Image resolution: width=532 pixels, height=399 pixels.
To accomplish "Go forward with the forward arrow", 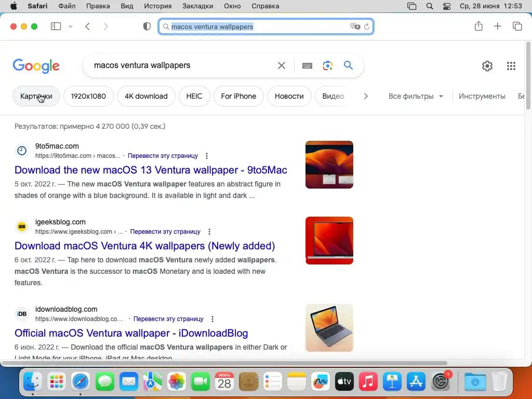I will click(106, 26).
